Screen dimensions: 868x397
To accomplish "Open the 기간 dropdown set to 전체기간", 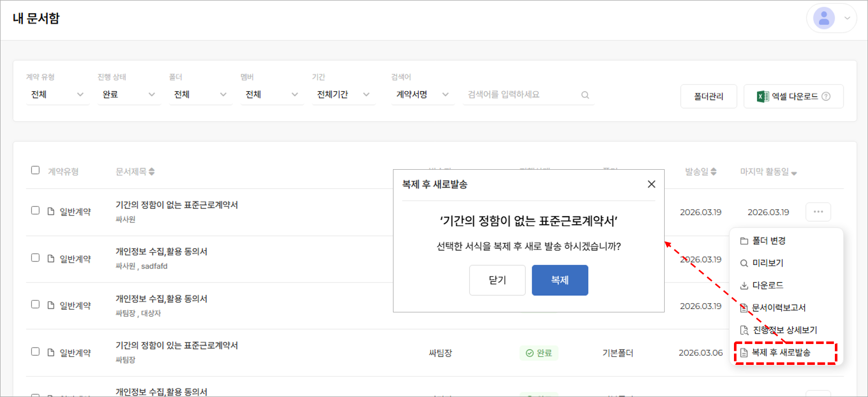I will click(343, 95).
